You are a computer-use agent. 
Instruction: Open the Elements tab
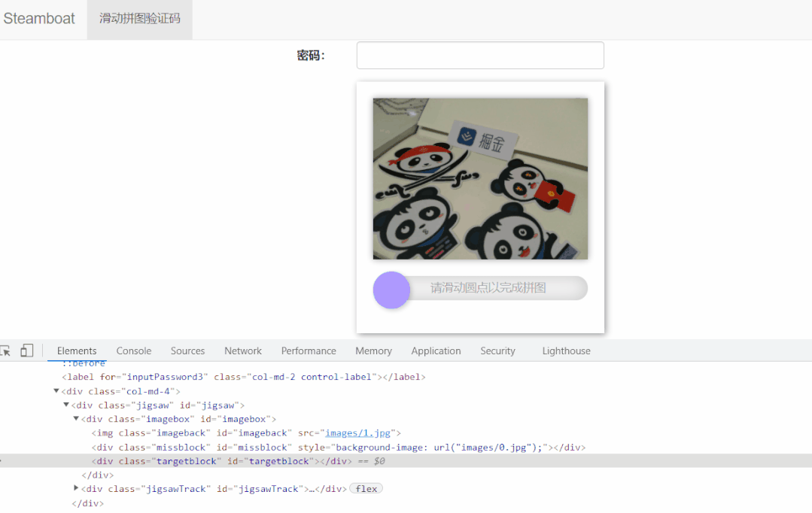point(77,351)
